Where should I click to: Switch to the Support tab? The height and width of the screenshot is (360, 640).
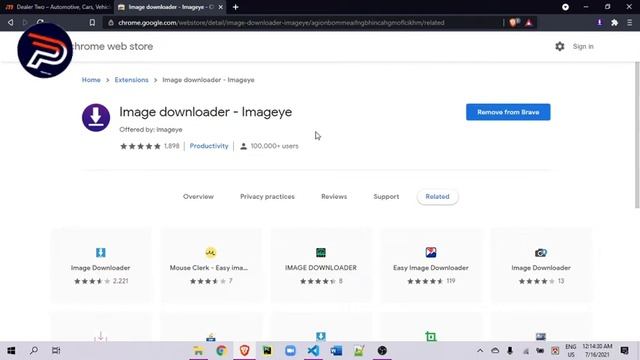coord(386,196)
